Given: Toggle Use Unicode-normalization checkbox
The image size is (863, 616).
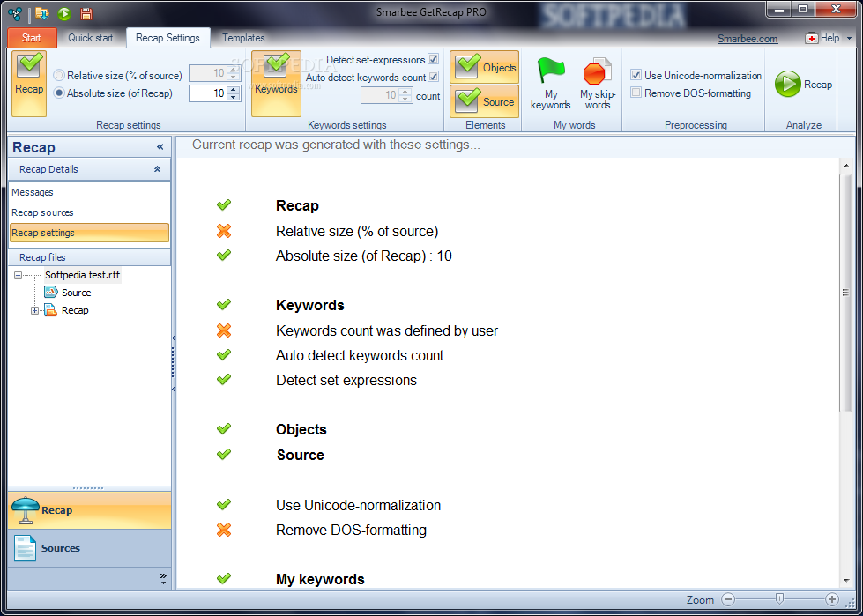Looking at the screenshot, I should coord(636,76).
